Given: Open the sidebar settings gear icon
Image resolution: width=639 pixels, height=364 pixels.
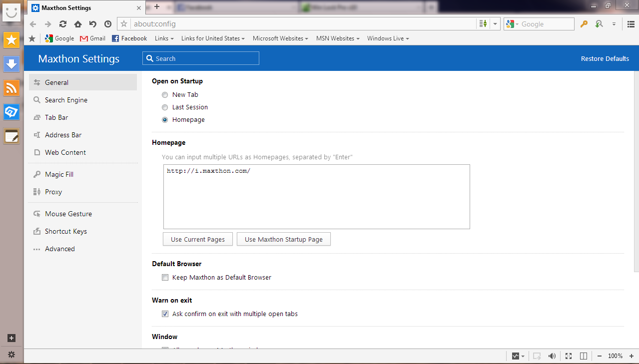Looking at the screenshot, I should (x=11, y=355).
